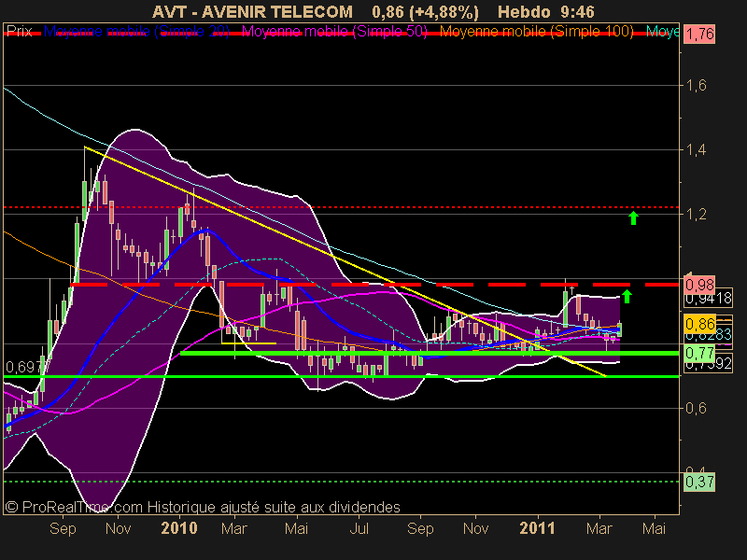Click the Mar label just after 2010
This screenshot has height=560, width=747.
(x=234, y=528)
